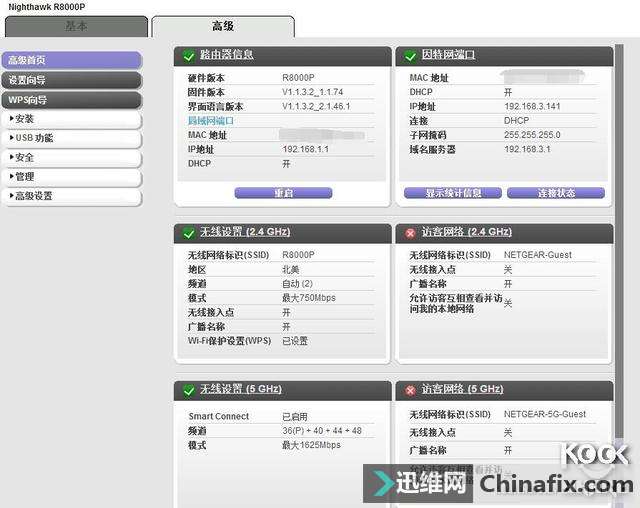Open the 路由器信息 header link
The image size is (640, 508).
point(227,55)
